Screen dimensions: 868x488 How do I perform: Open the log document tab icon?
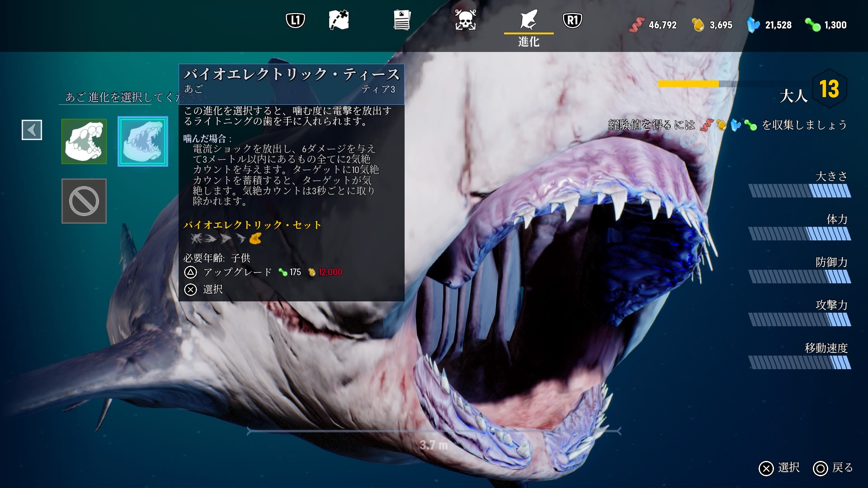click(x=401, y=20)
